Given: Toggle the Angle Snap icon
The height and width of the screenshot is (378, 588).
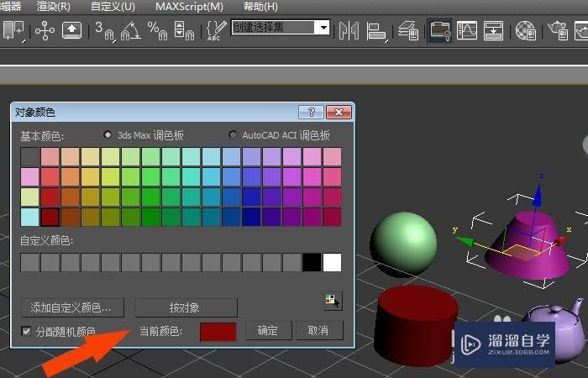Looking at the screenshot, I should [x=131, y=31].
